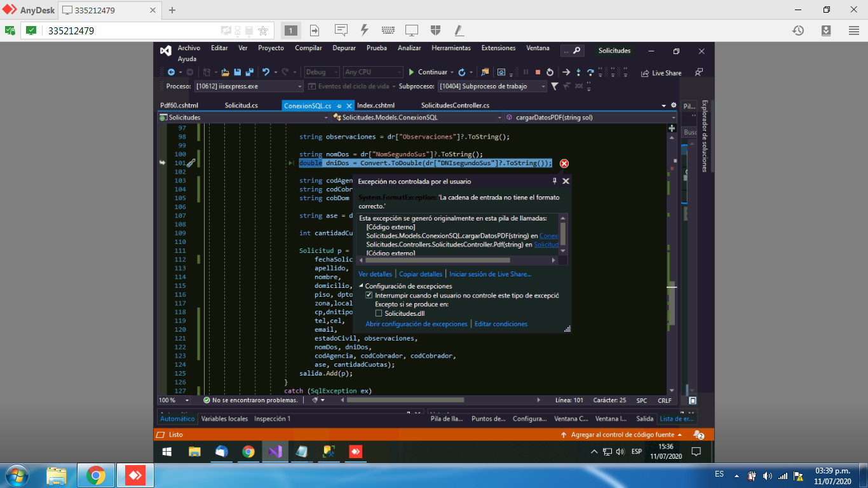Navigate backward with the blue back arrow
The image size is (868, 488).
click(172, 72)
